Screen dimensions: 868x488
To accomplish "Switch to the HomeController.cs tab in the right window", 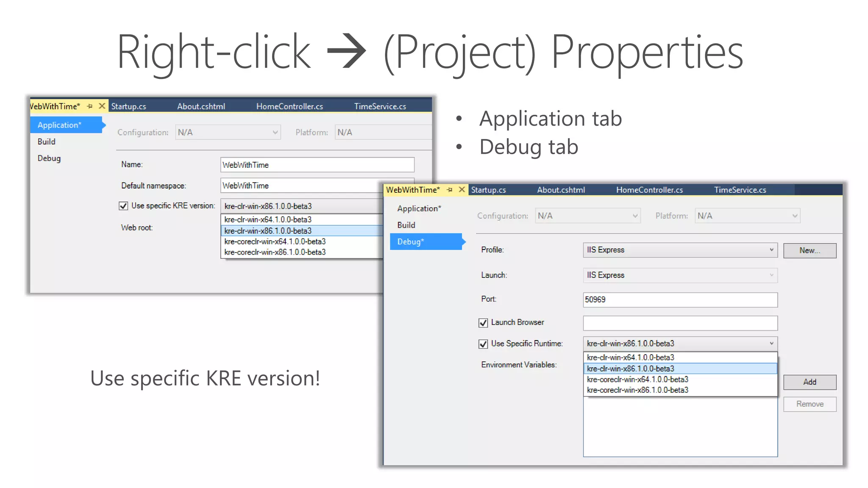I will coord(649,190).
